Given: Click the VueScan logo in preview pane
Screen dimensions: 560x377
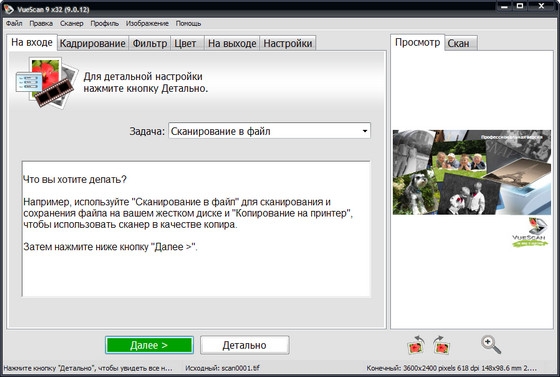Looking at the screenshot, I should coord(530,232).
